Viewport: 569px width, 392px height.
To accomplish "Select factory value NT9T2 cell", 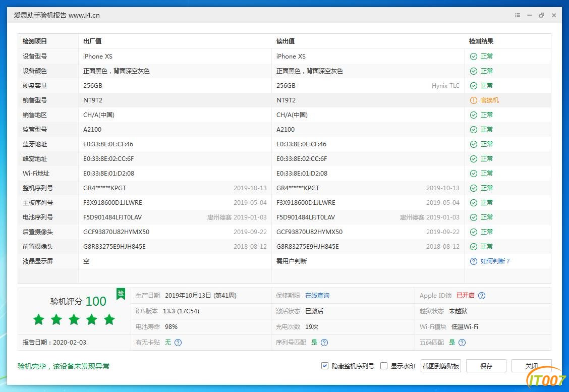I will point(93,100).
